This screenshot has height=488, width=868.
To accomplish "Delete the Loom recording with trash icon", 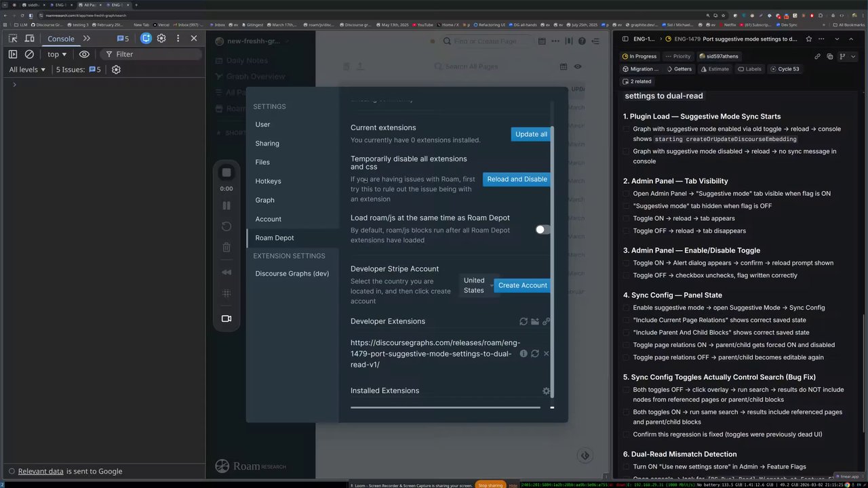I will pos(226,247).
